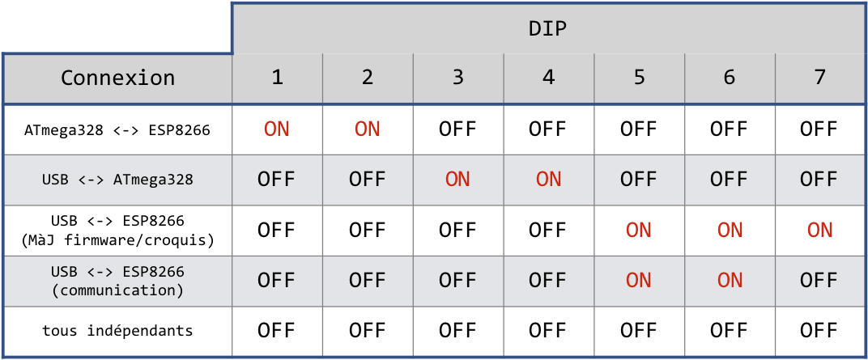
Task: Click OFF under DIP 1, tous indépendants row
Action: [x=277, y=330]
